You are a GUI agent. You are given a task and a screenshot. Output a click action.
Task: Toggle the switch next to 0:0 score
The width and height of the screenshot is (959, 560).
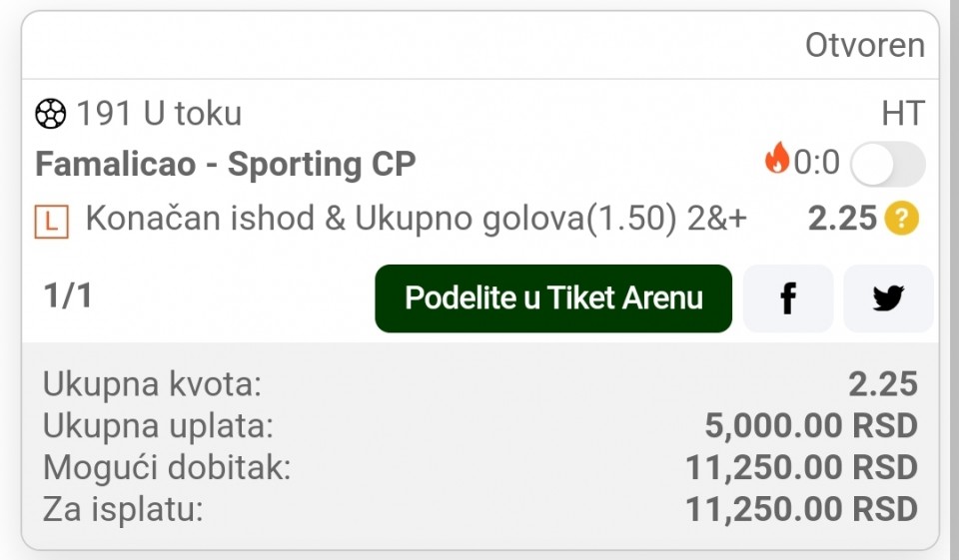pos(888,164)
